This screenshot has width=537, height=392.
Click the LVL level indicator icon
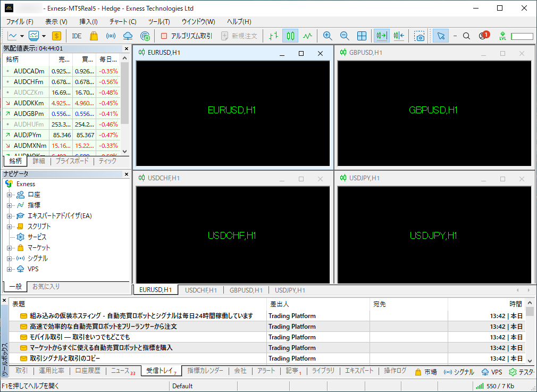[503, 36]
